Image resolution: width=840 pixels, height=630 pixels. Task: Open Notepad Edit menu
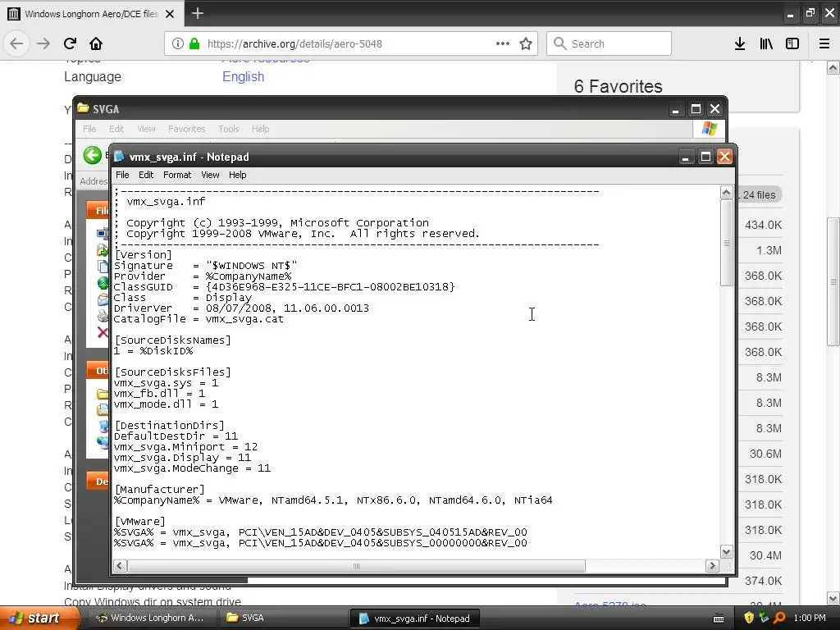coord(146,175)
